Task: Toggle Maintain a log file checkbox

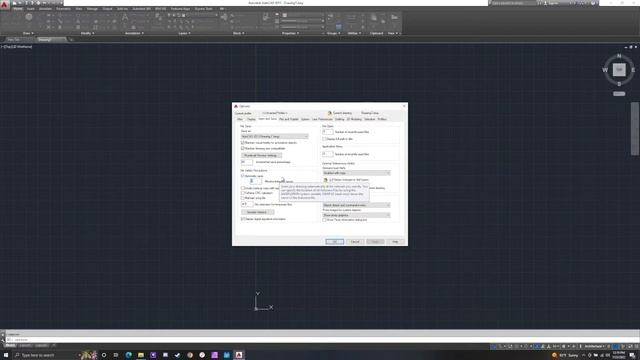Action: (242, 198)
